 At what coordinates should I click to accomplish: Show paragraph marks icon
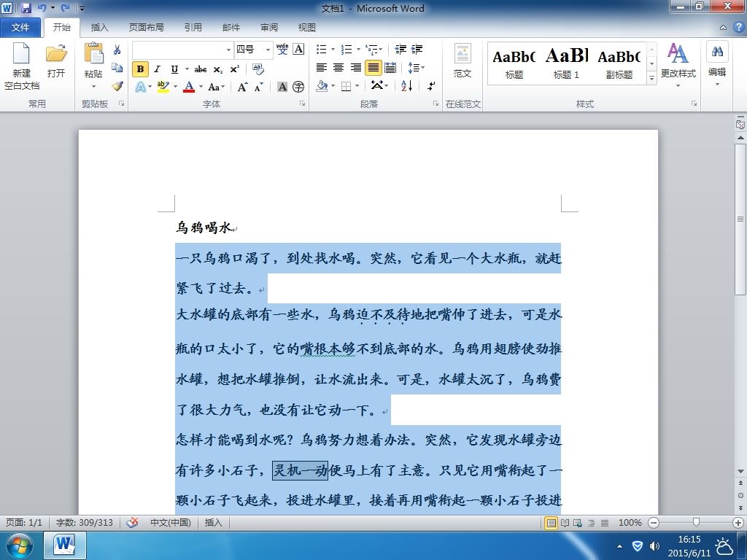(431, 86)
